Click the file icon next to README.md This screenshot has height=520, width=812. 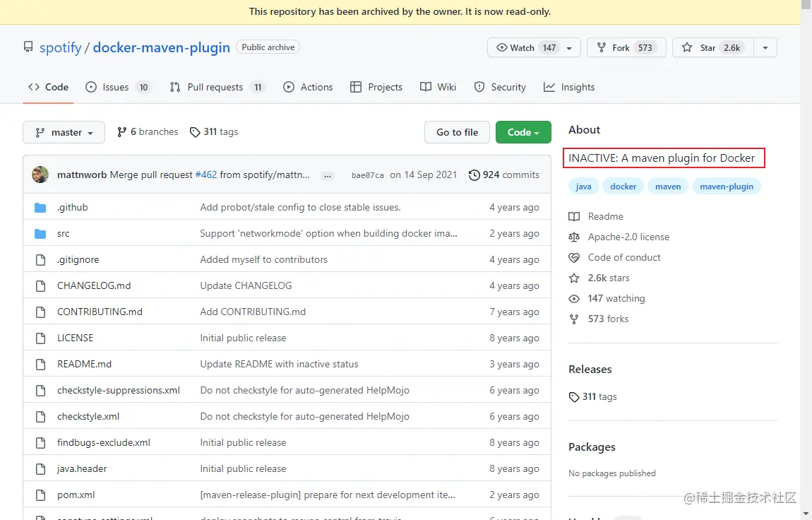(x=40, y=364)
